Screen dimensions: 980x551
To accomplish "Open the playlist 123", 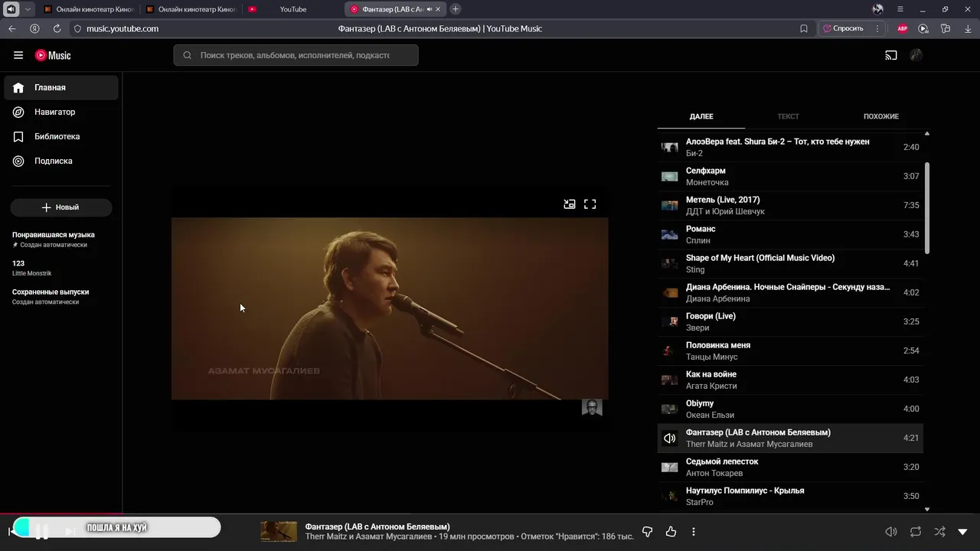I will pyautogui.click(x=61, y=268).
